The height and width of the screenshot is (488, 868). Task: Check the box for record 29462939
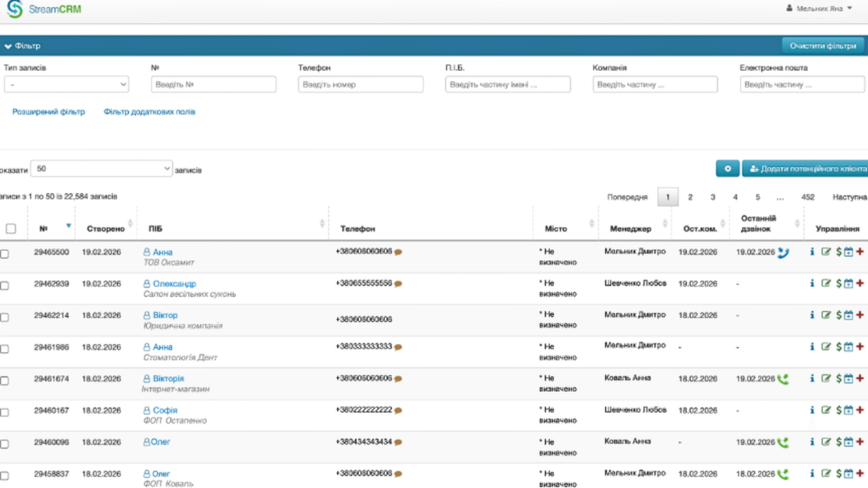pyautogui.click(x=4, y=286)
